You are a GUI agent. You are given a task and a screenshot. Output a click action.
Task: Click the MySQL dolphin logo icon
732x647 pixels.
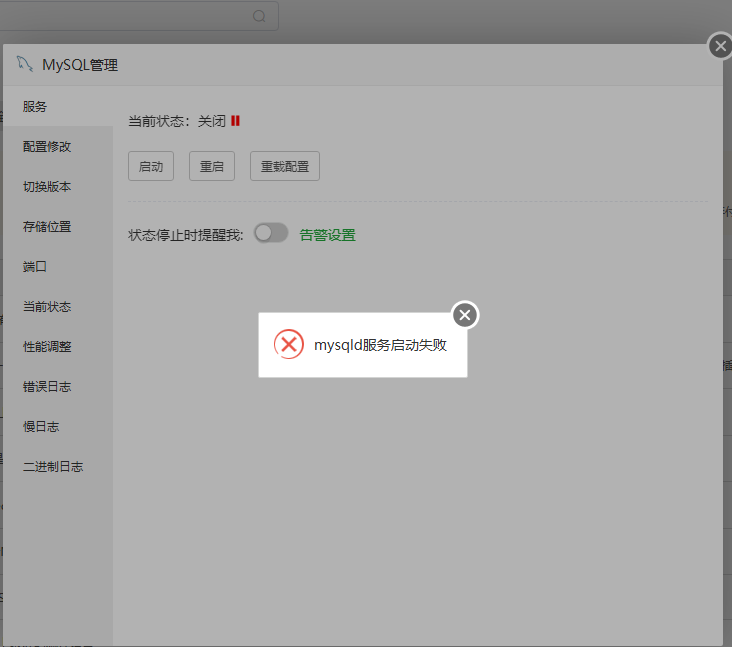click(25, 64)
